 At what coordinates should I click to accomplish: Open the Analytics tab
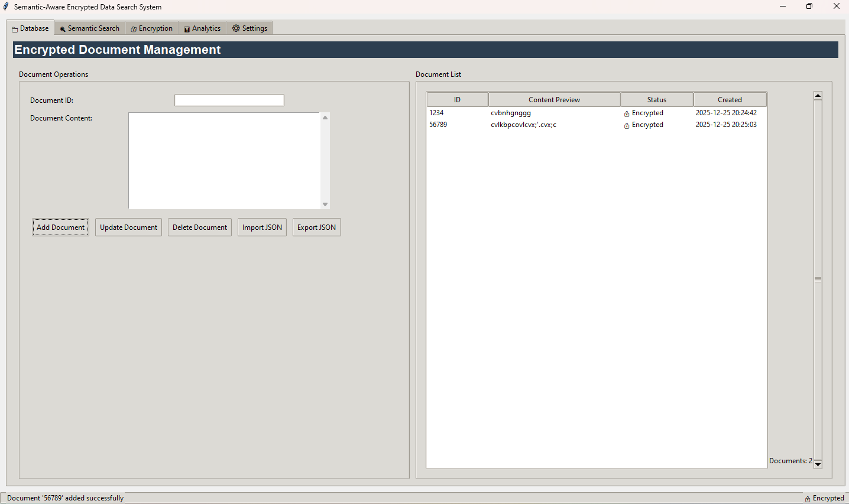click(202, 28)
